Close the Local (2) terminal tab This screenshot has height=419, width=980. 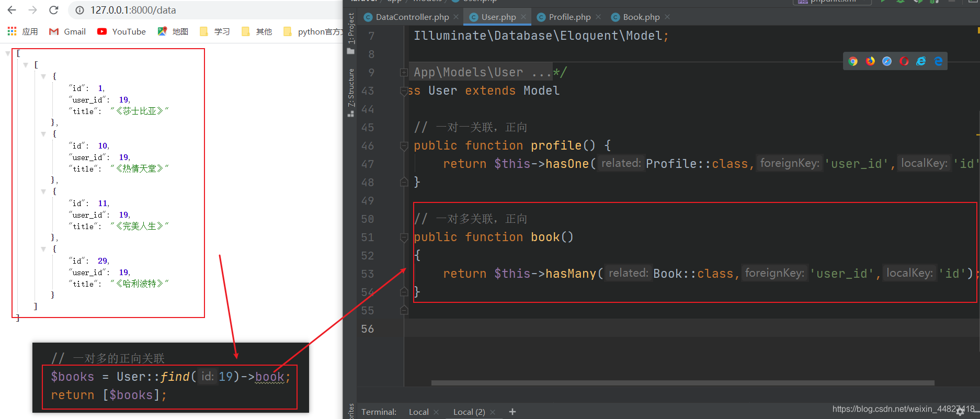tap(493, 412)
